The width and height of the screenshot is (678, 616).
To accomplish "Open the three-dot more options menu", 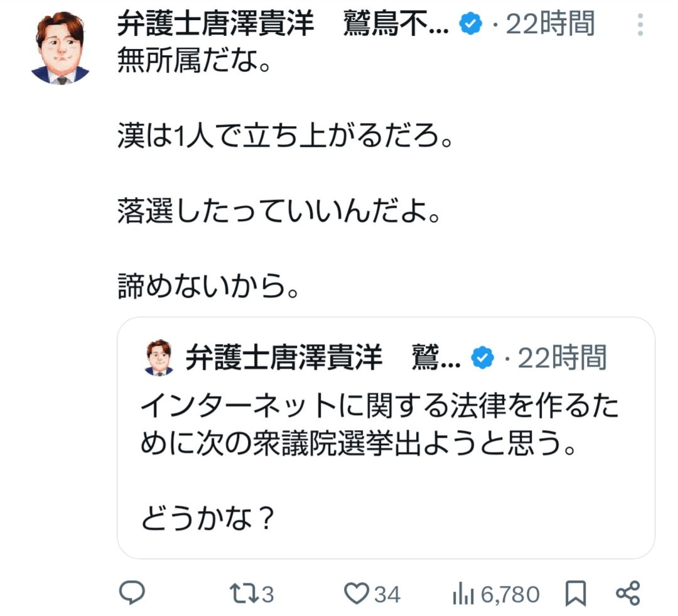I will [x=640, y=24].
